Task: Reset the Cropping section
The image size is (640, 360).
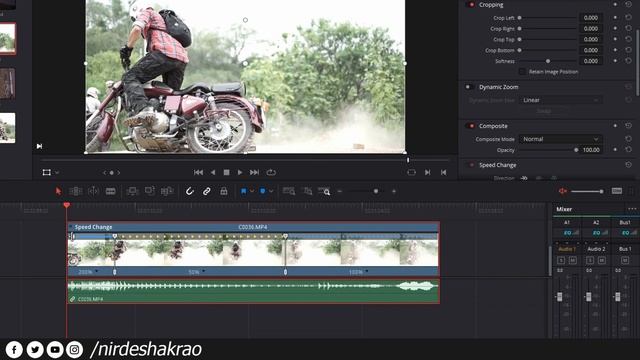Action: [628, 4]
